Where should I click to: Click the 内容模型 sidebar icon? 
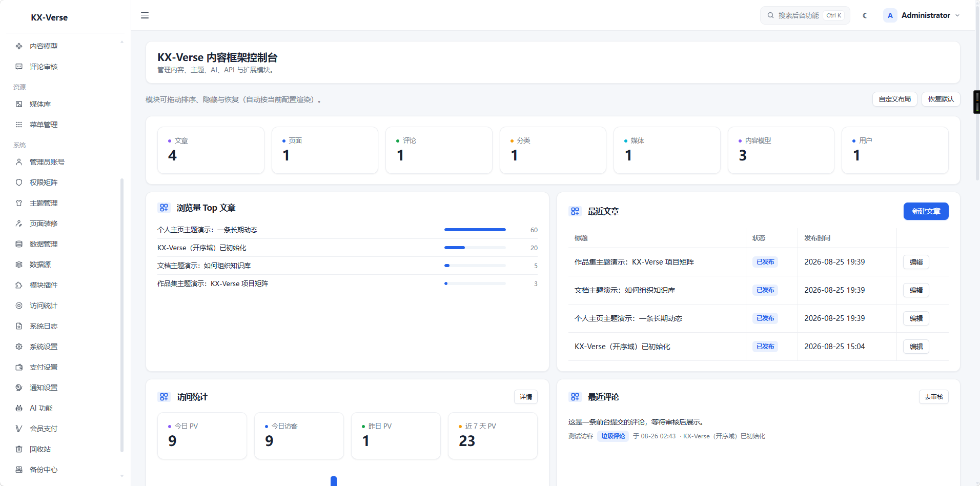pyautogui.click(x=19, y=46)
